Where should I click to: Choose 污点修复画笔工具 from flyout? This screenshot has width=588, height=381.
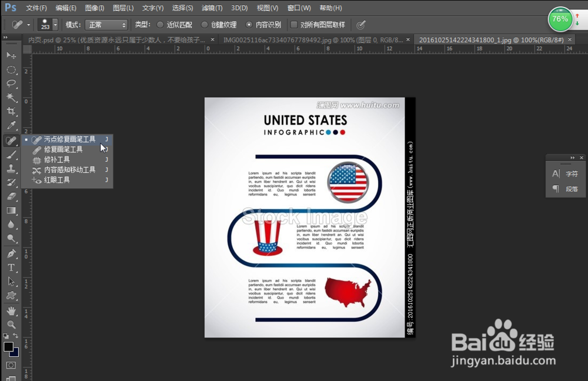tap(67, 139)
